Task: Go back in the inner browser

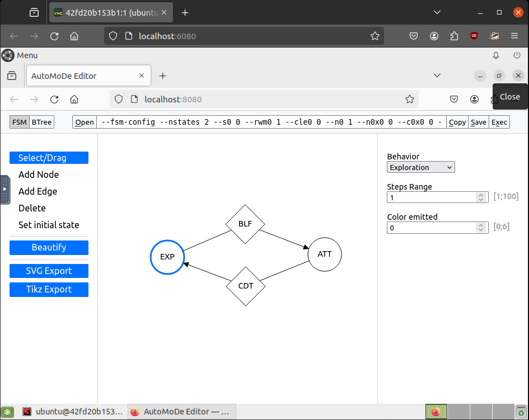Action: (14, 100)
